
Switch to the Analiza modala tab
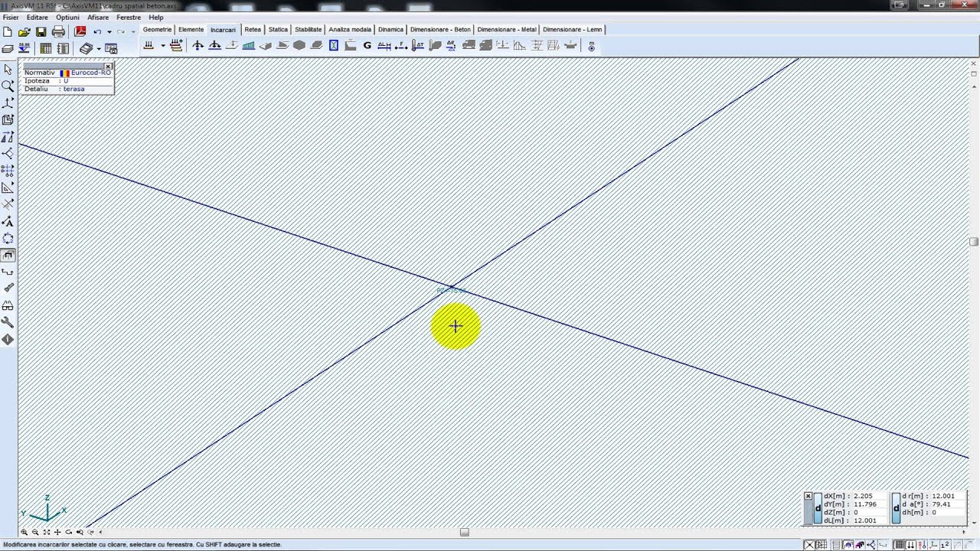point(350,29)
